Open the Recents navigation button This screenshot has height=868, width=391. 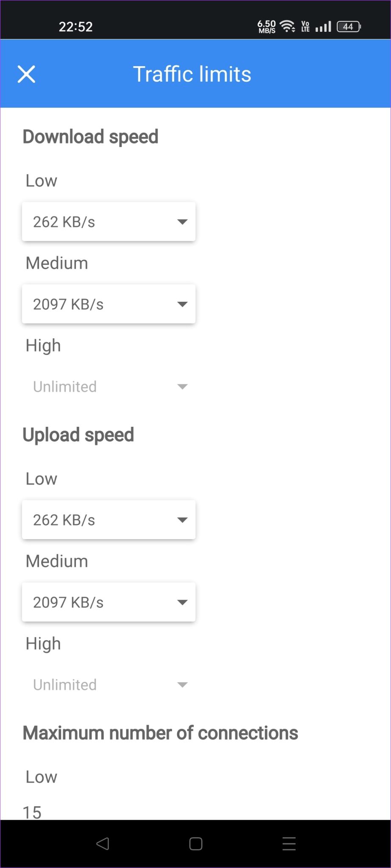[x=288, y=843]
